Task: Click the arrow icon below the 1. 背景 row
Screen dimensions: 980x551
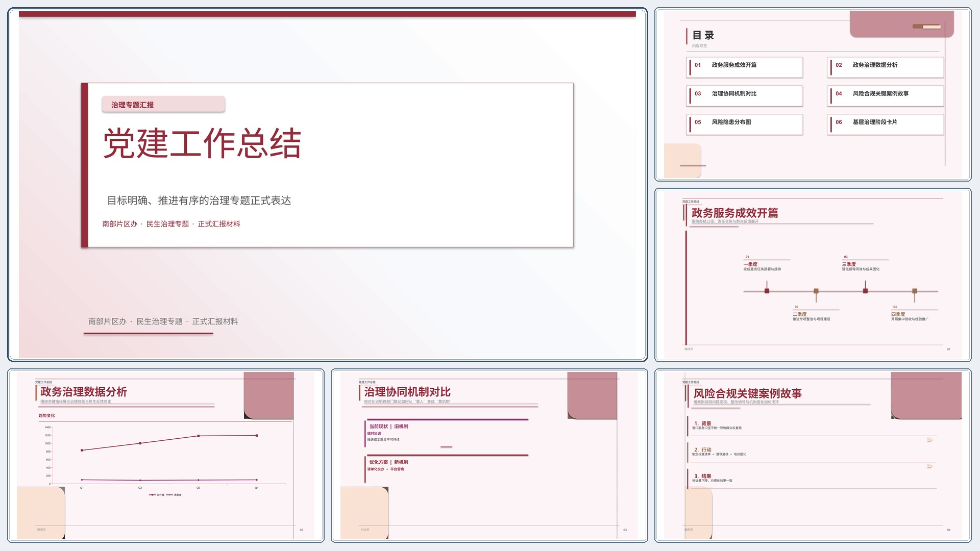Action: 929,439
